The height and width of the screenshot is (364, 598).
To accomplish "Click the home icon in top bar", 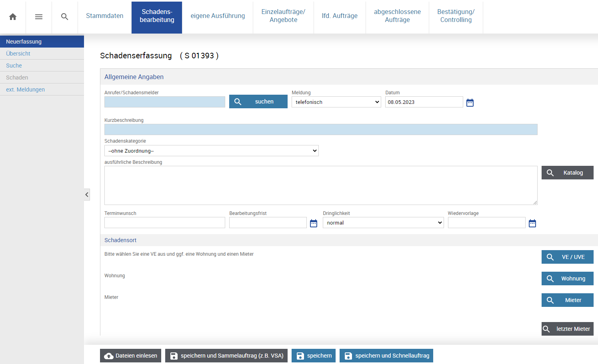I will pos(13,17).
